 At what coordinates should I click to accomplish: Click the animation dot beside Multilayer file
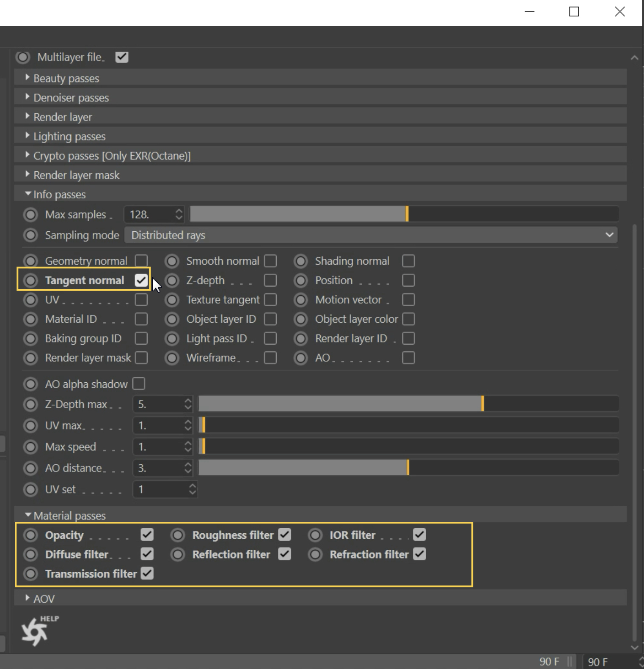click(23, 57)
